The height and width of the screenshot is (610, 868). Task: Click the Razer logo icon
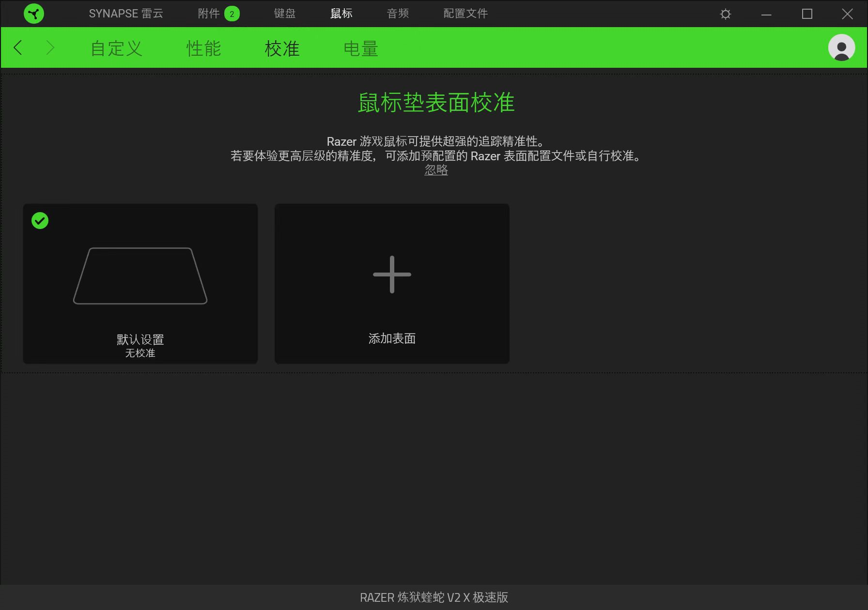point(33,14)
